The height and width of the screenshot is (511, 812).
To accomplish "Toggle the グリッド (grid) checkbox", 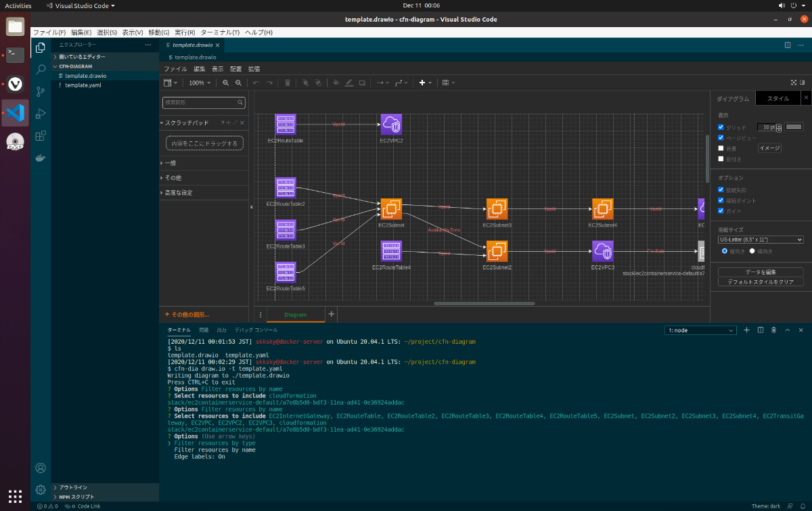I will [721, 127].
